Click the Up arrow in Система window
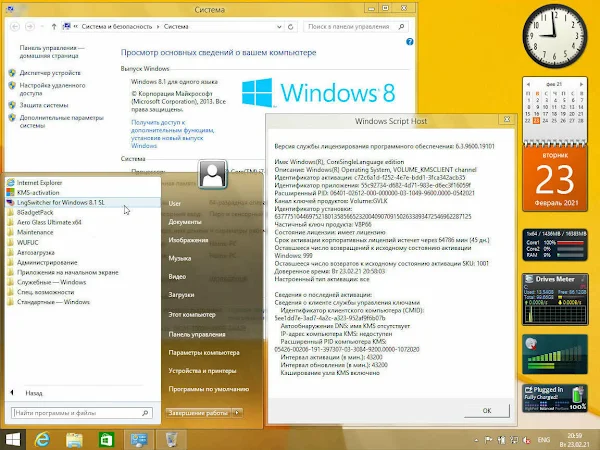The width and height of the screenshot is (600, 450). [54, 27]
